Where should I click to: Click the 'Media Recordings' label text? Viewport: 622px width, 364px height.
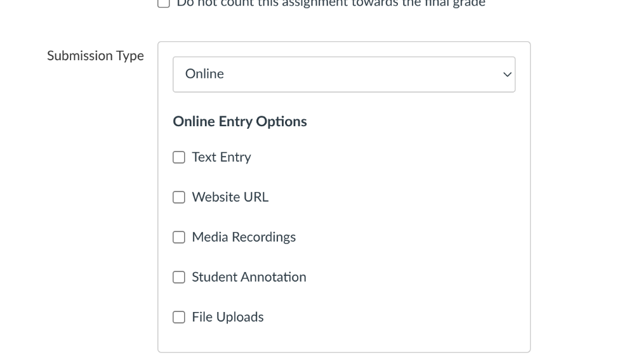click(244, 237)
